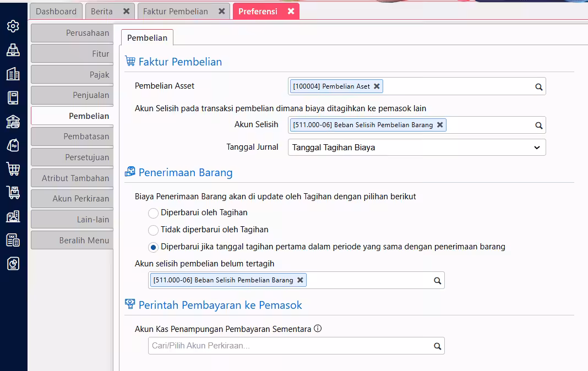Open Beralih Menu preferences section

coord(72,240)
